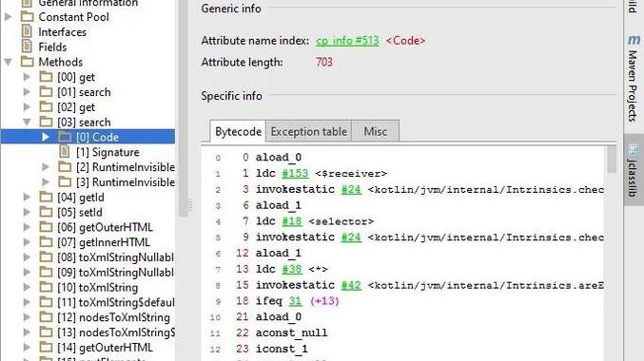Select the [14] getOuterHTML method row
644x361 pixels.
(x=105, y=347)
